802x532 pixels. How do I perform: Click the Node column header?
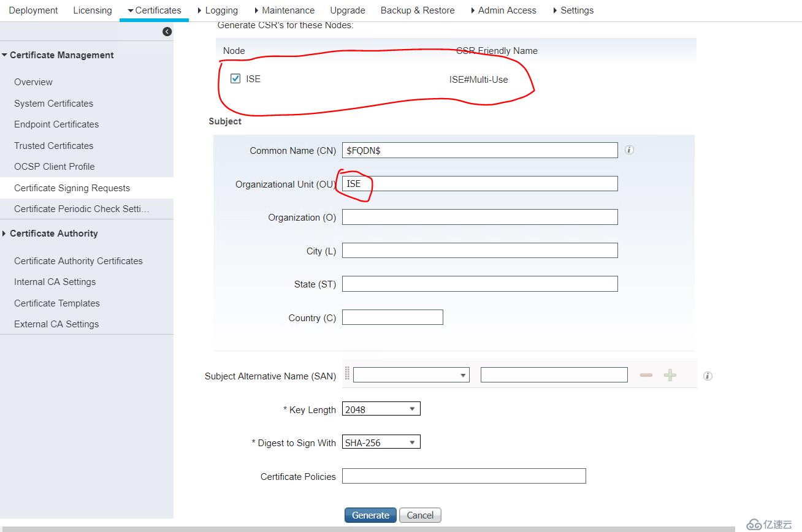coord(234,51)
